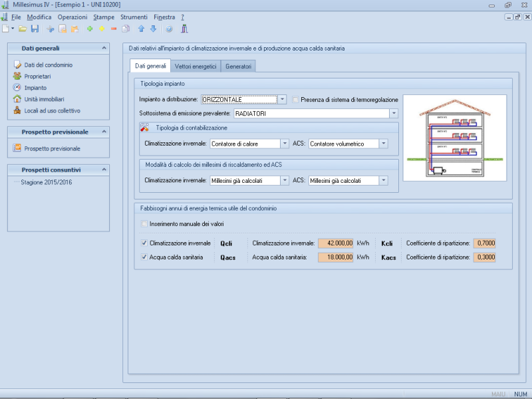Open Unità immobiliari

click(44, 99)
